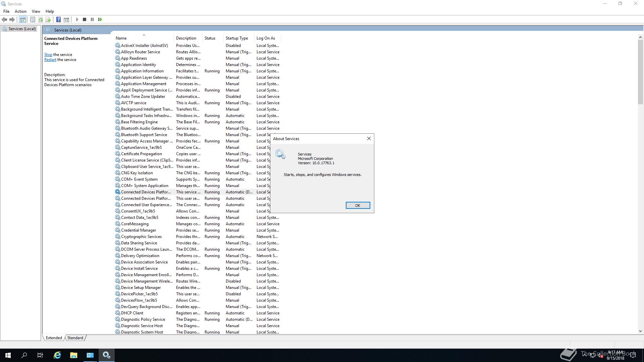
Task: Close the About Services dialog
Action: 369,138
